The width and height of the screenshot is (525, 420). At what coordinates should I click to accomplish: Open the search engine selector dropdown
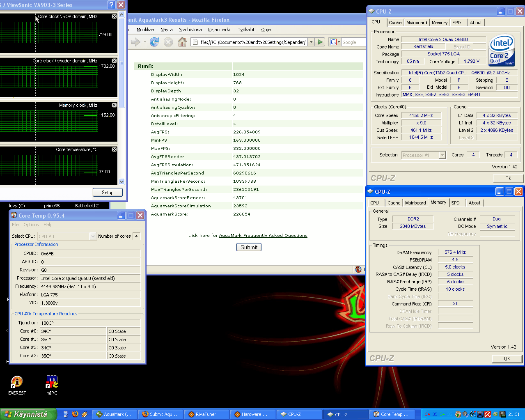coord(339,42)
